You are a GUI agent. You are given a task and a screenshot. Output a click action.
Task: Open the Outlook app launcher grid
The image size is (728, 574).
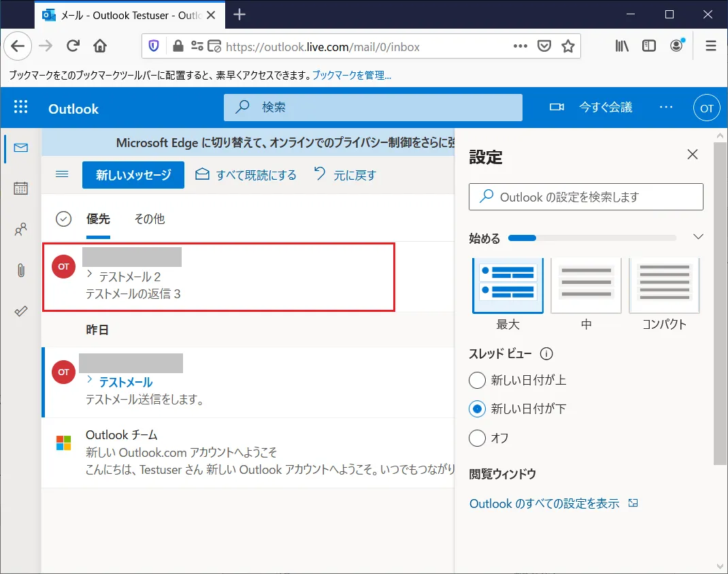click(20, 108)
